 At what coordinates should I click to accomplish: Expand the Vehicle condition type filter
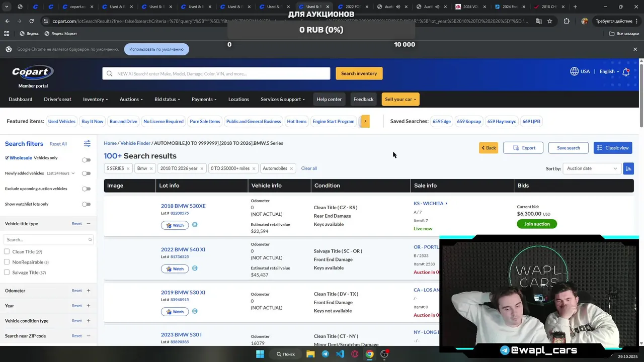89,321
